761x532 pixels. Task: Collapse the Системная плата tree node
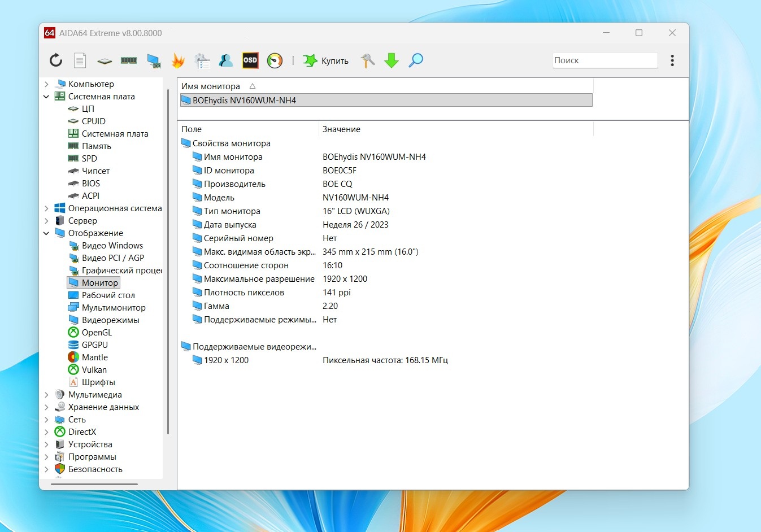click(46, 97)
